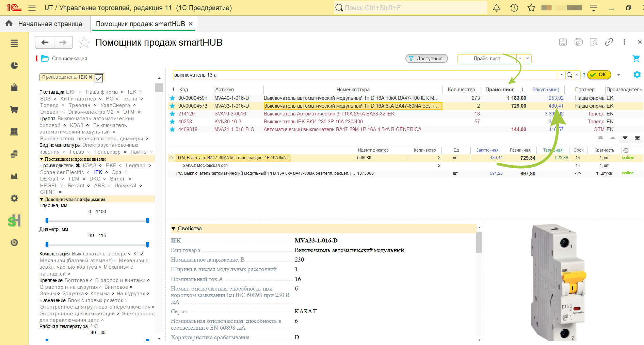Image resolution: width=644 pixels, height=345 pixels.
Task: Move down one row arrow
Action: [625, 138]
